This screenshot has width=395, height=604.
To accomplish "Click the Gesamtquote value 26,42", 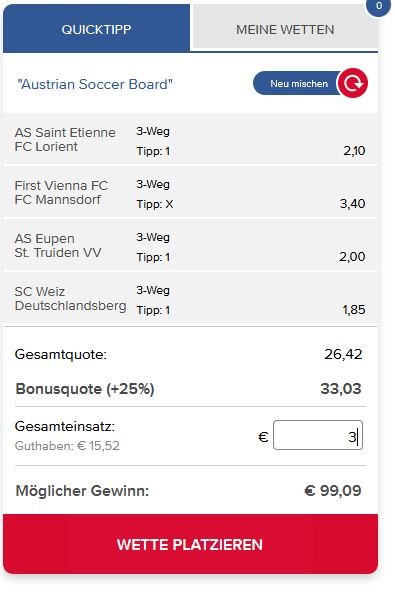I will point(343,354).
